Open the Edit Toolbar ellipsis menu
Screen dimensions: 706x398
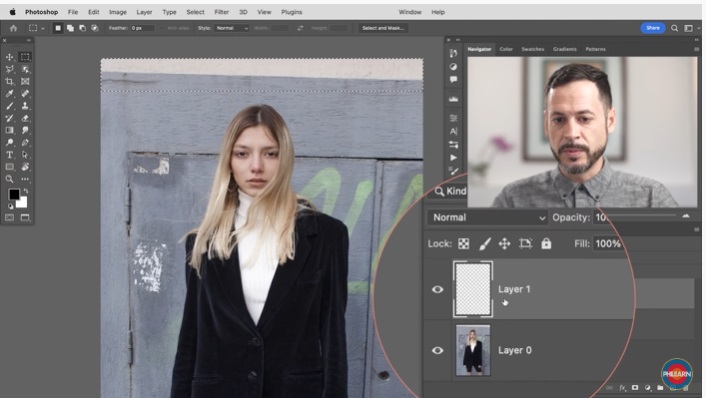click(25, 179)
